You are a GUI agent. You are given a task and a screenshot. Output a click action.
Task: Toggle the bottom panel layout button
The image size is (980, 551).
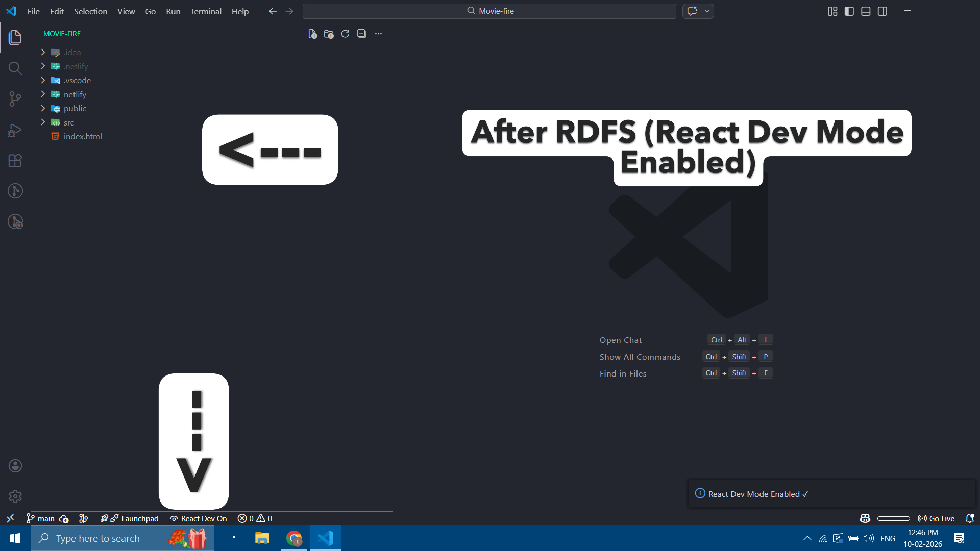(866, 11)
